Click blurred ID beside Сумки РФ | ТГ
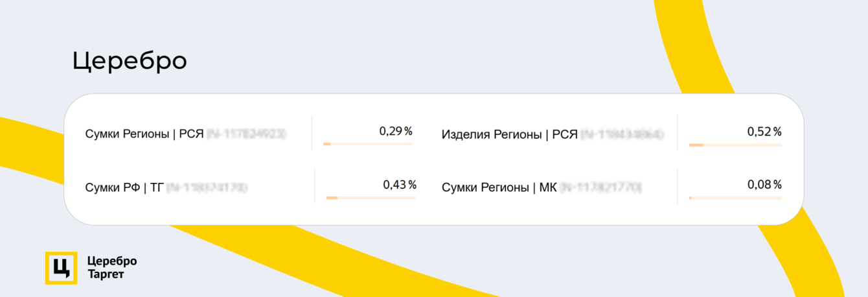The height and width of the screenshot is (297, 868). coord(207,188)
